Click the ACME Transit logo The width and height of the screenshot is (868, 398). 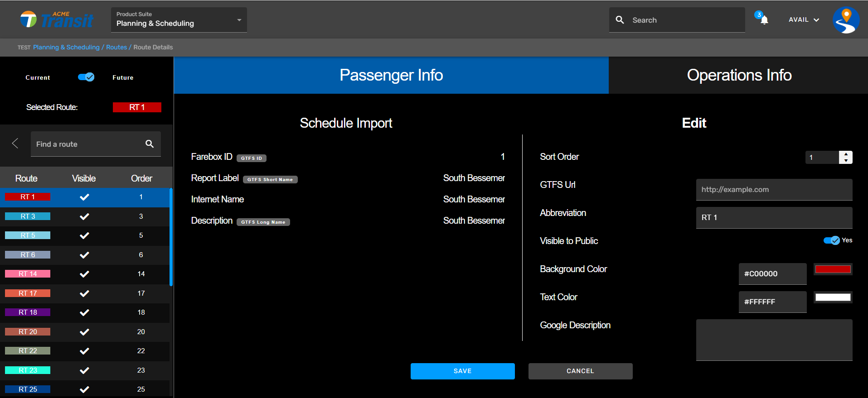(x=57, y=19)
